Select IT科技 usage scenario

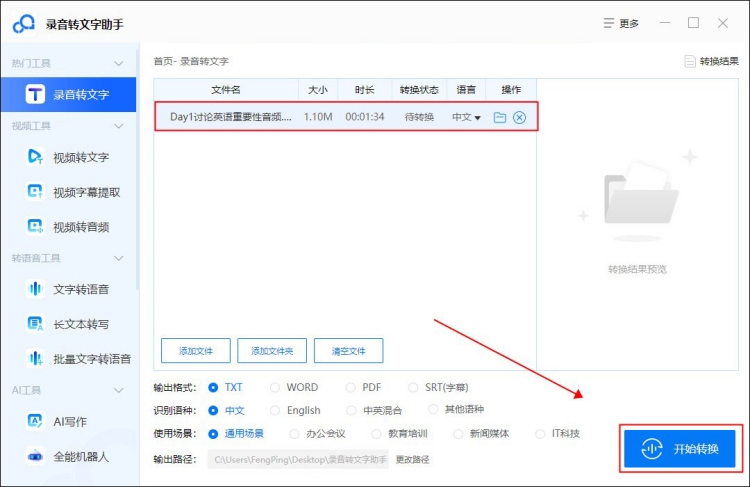(540, 434)
